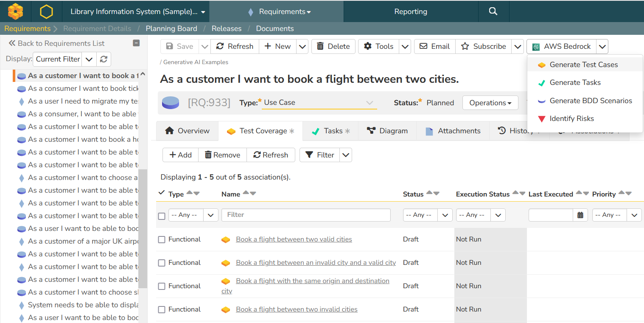Screen dimensions: 644x323
Task: Collapse sidebar using the minus icon
Action: [136, 43]
